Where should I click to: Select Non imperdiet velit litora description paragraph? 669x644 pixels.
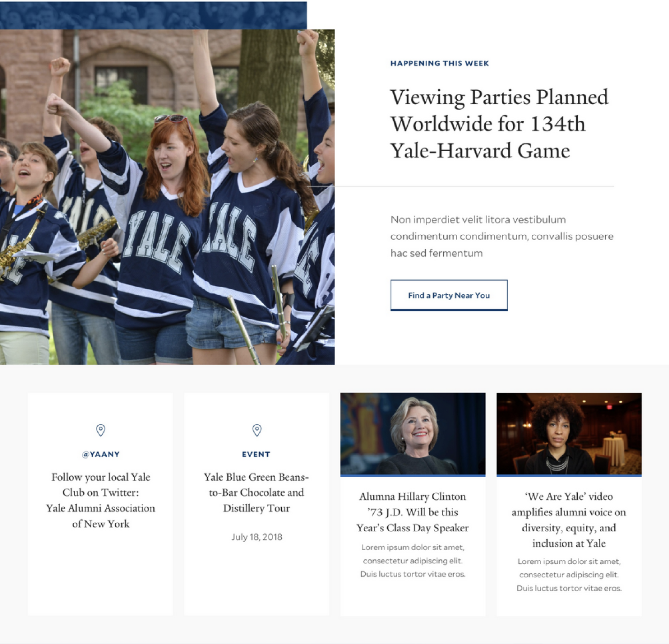pos(502,236)
